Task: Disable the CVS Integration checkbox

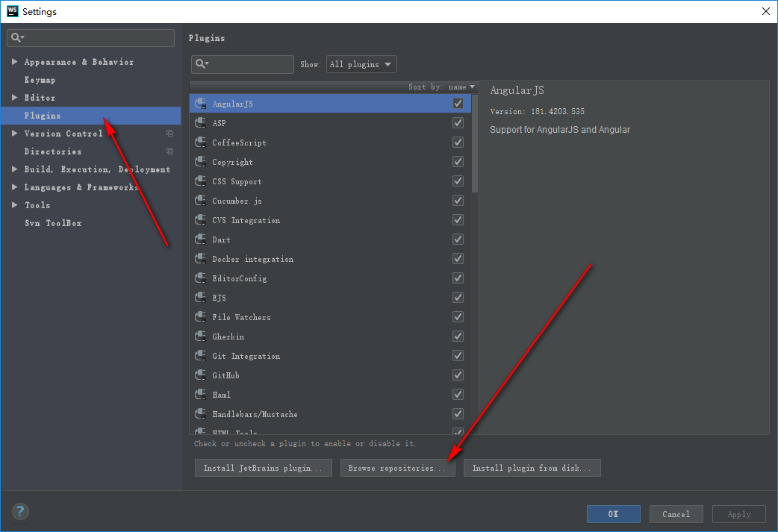Action: click(x=458, y=219)
